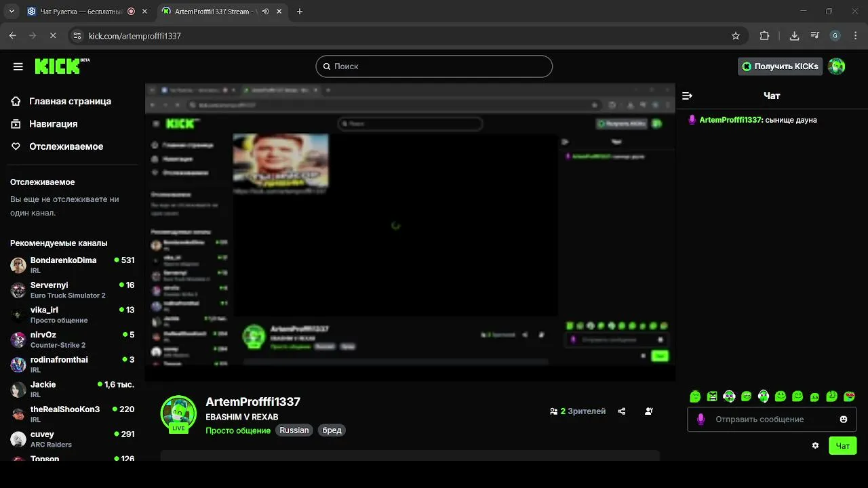Toggle following with the person-check icon
This screenshot has width=868, height=488.
coord(649,411)
